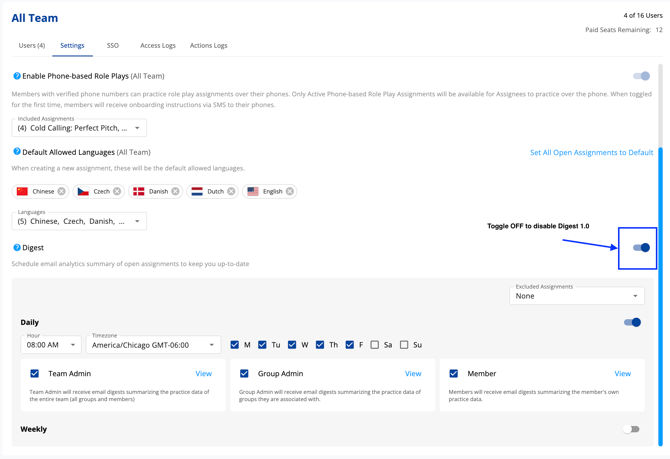Remove the English language chip
The height and width of the screenshot is (459, 670).
290,191
